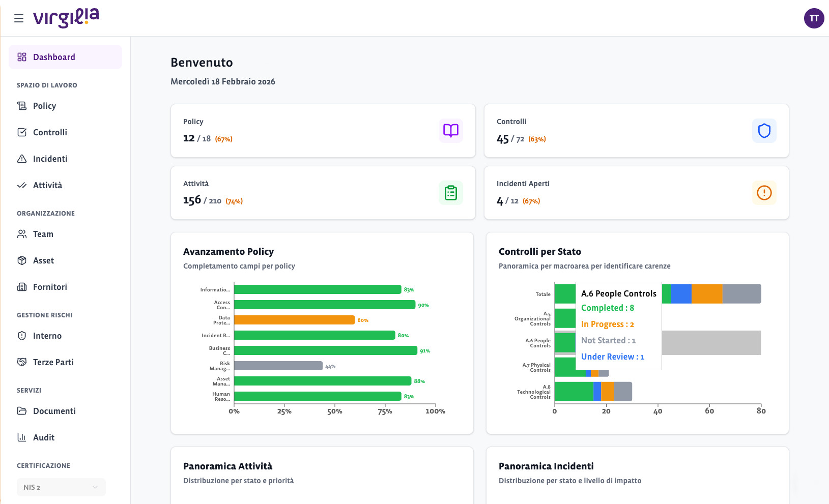Image resolution: width=829 pixels, height=504 pixels.
Task: Open Terze Parti risk management
Action: pos(53,362)
